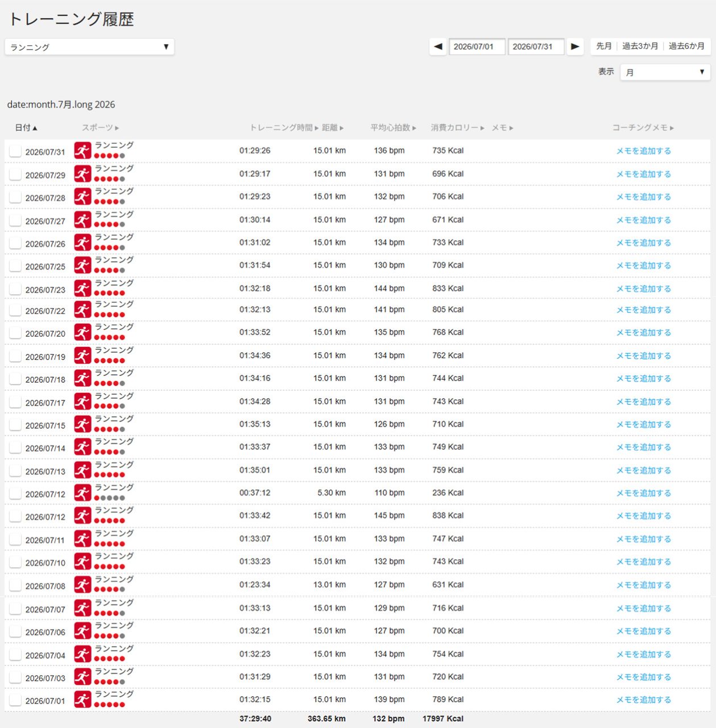
Task: Click running icon for 2026/07/22 row
Action: pos(83,310)
